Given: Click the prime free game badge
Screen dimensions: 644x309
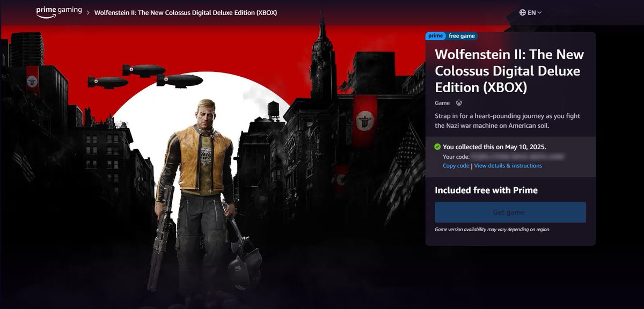Looking at the screenshot, I should pos(451,36).
